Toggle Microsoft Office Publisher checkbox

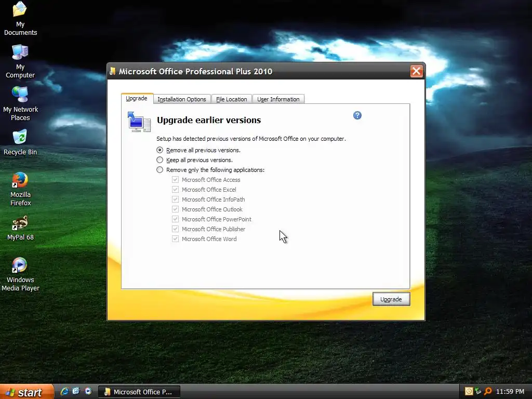175,229
